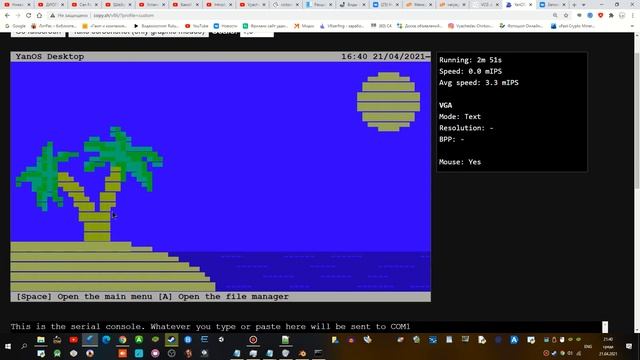Open the blue A taskbar app

point(514,340)
